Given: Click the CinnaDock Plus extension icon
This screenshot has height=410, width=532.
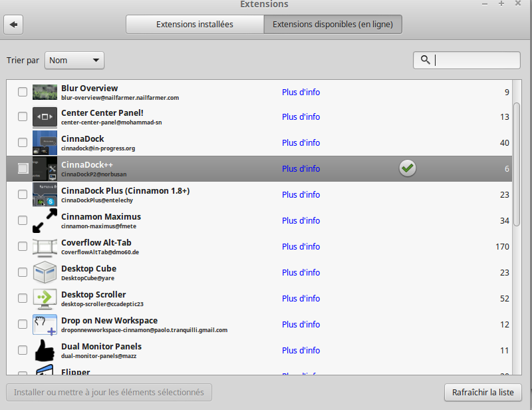Looking at the screenshot, I should click(45, 194).
